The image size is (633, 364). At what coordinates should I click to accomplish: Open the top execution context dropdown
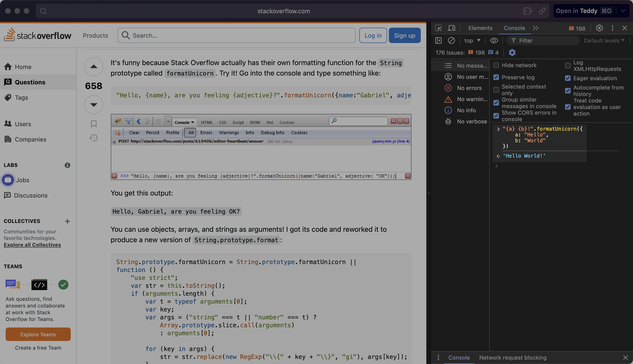(x=472, y=40)
